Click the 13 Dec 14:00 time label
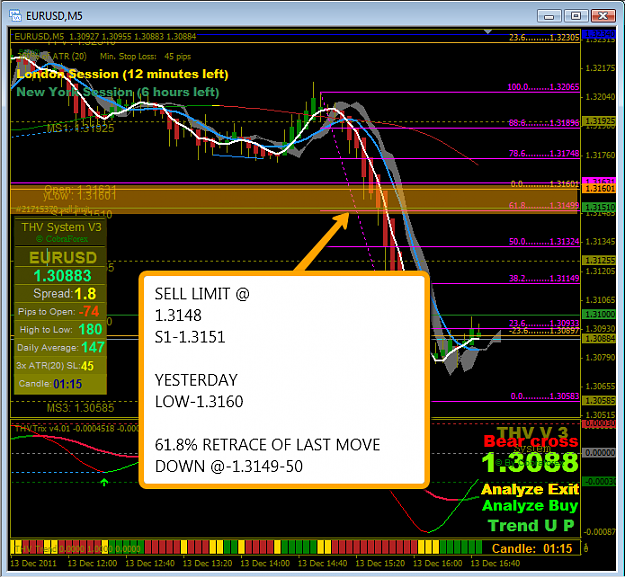This screenshot has width=625, height=578. click(x=265, y=564)
